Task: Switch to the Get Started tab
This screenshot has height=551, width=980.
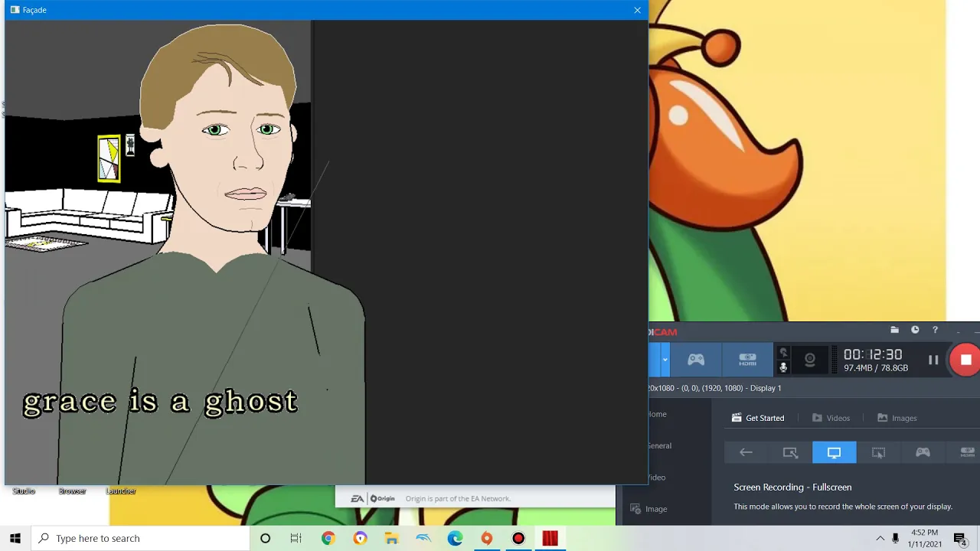Action: tap(758, 418)
